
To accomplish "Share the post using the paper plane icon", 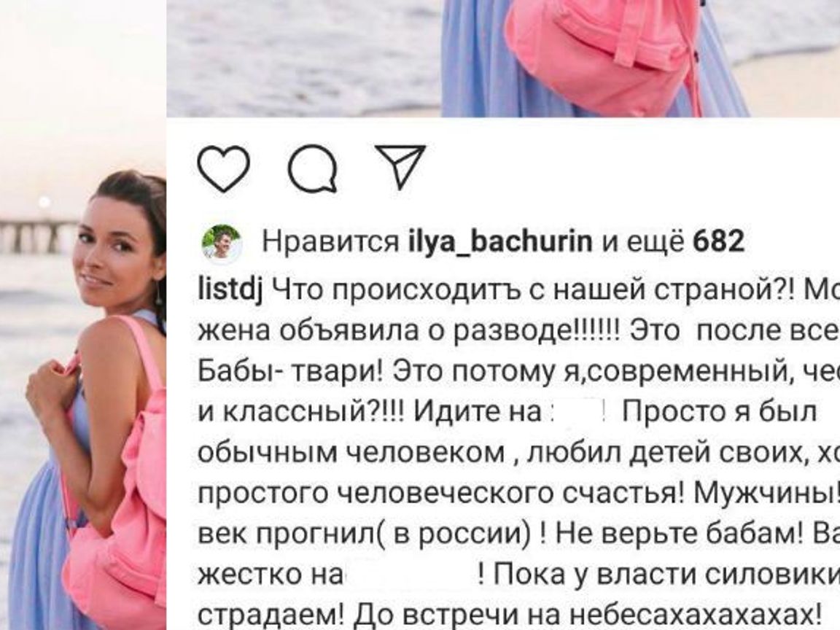I will tap(400, 166).
